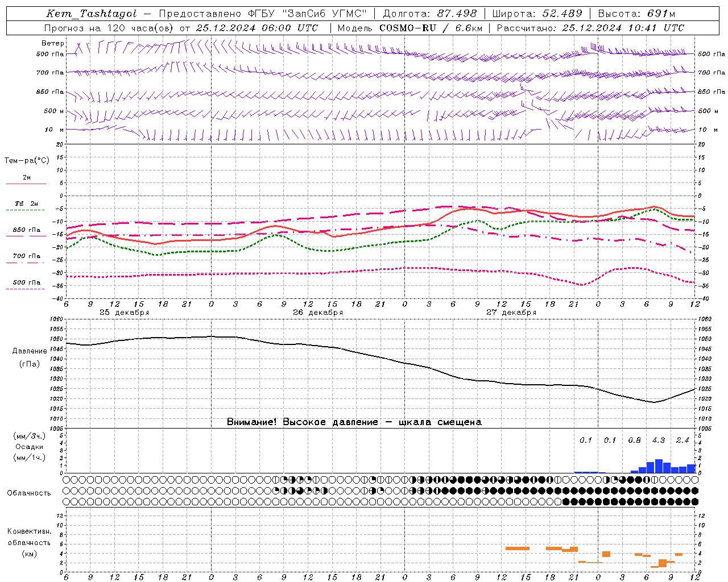
Task: Click the '26 декабря' date label
Action: pos(318,313)
